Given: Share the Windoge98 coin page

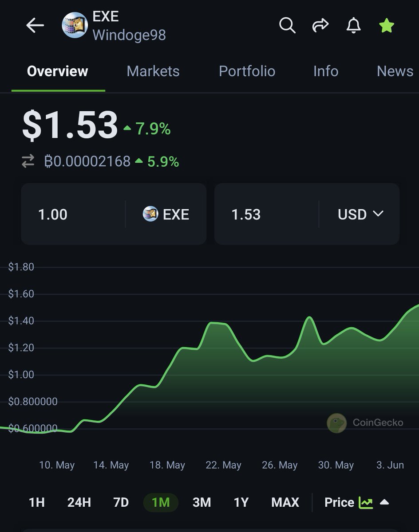Looking at the screenshot, I should click(x=320, y=26).
